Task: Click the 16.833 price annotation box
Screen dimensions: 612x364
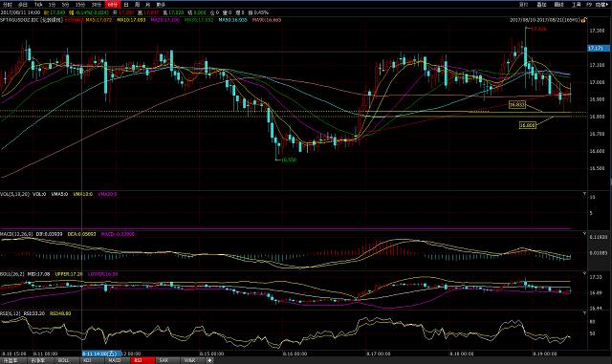Action: pos(517,104)
